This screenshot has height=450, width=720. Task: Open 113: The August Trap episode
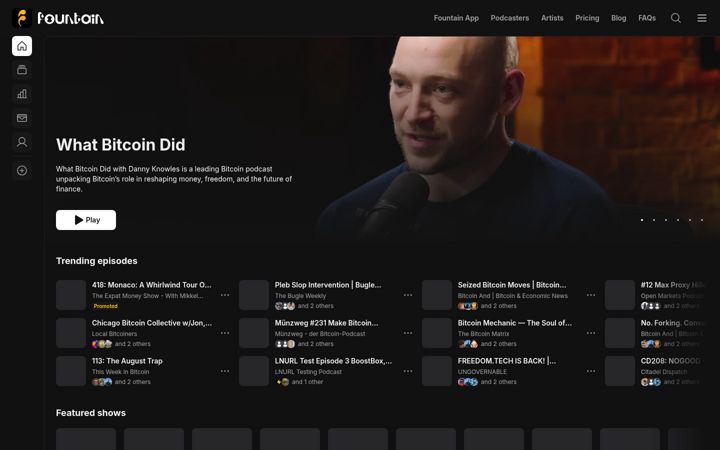click(127, 361)
